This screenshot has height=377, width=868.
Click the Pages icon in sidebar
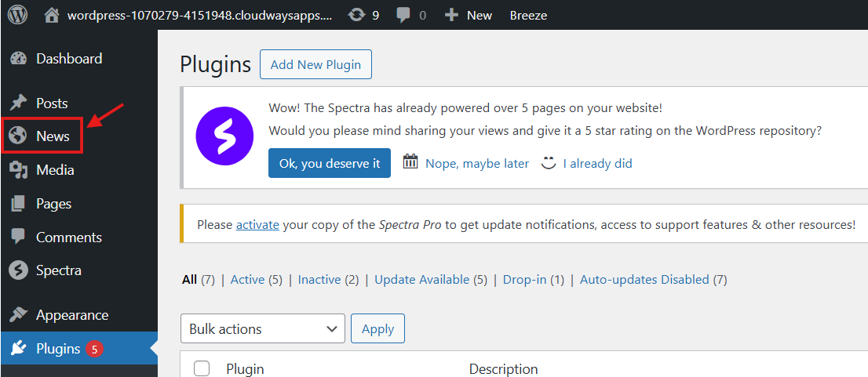point(18,204)
